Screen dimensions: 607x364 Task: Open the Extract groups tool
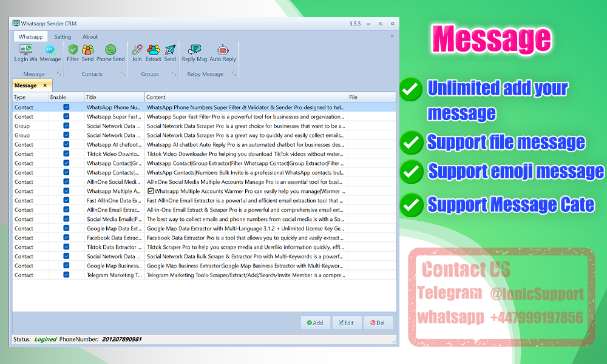154,53
